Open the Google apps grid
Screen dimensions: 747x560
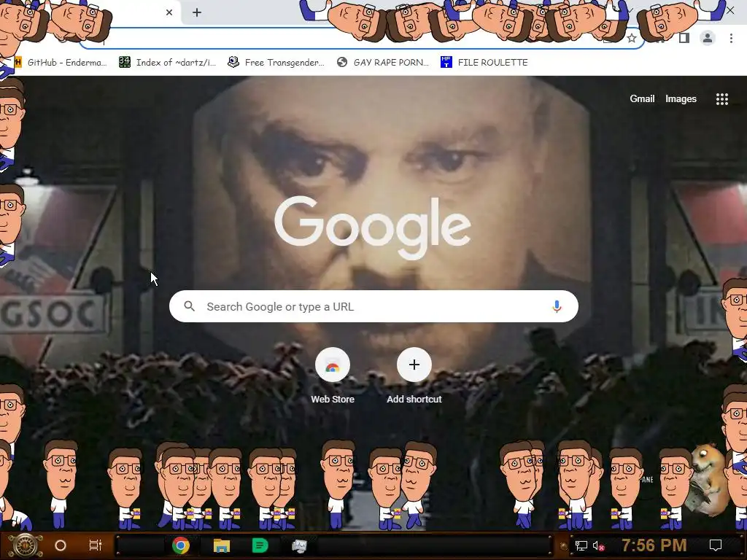click(x=721, y=99)
